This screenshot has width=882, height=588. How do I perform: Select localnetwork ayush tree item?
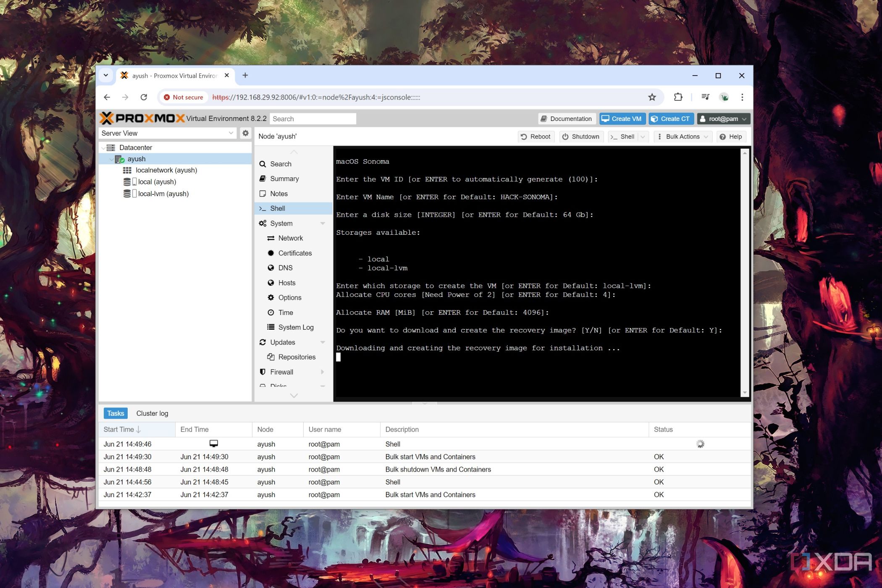166,170
